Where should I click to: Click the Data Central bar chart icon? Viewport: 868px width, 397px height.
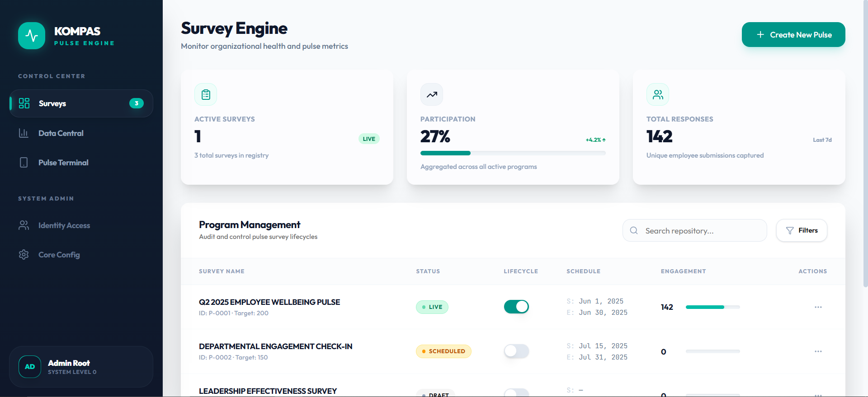pyautogui.click(x=24, y=133)
